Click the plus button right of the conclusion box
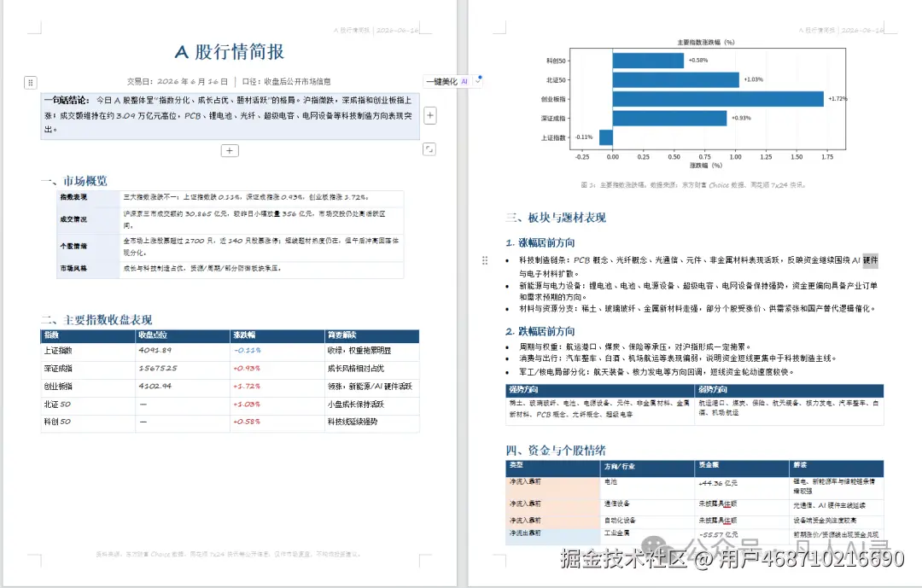 point(429,115)
